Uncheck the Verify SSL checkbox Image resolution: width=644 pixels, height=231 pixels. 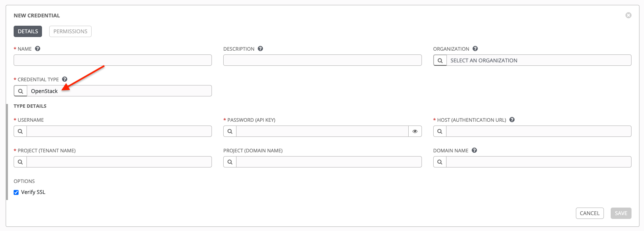[x=16, y=192]
